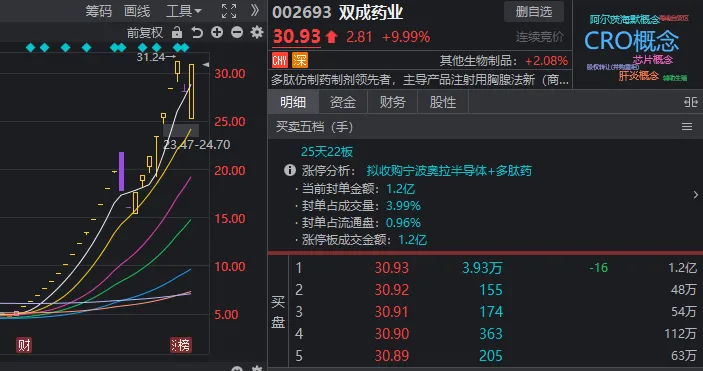The height and width of the screenshot is (371, 703).
Task: Click the 肝炎概念 concept tag
Action: point(638,76)
